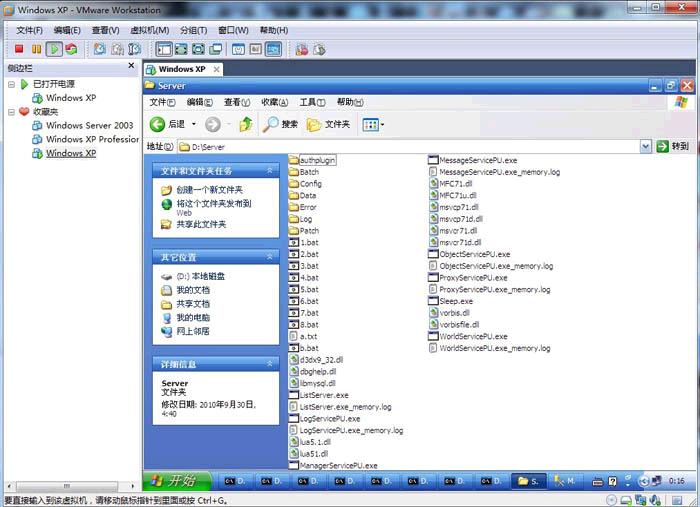Viewport: 700px width, 507px height.
Task: Click the Folders (文件夹) toolbar button
Action: tap(328, 124)
